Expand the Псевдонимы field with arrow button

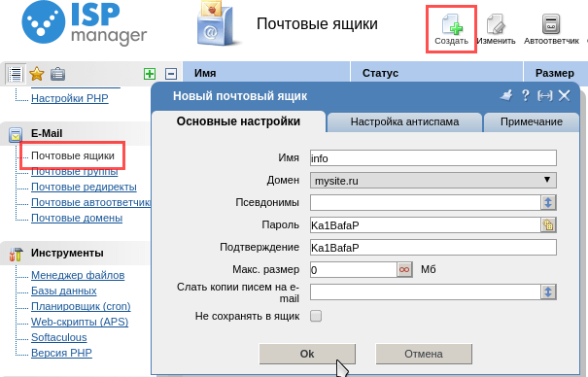pyautogui.click(x=548, y=202)
